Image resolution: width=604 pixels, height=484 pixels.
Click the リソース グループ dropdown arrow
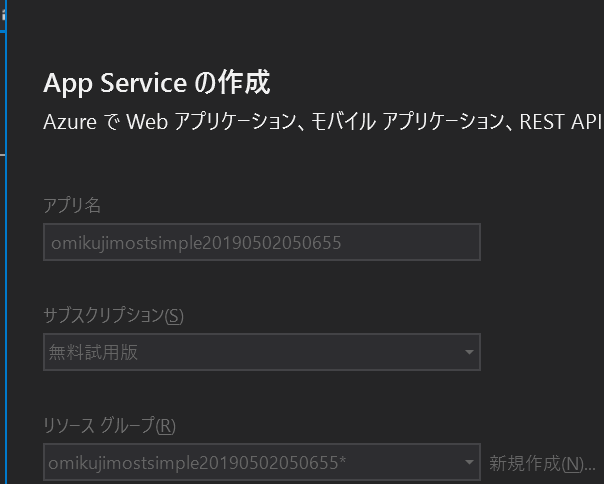coord(469,462)
